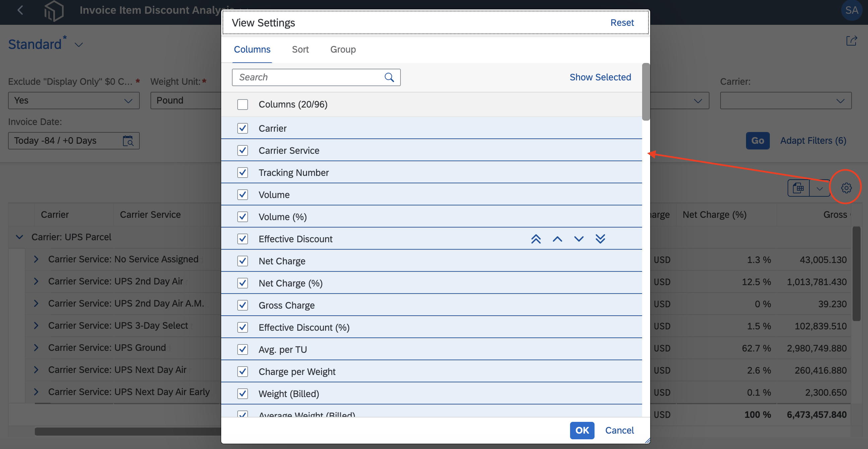Expand Carrier Service: UPS 3-Day Select row
The image size is (868, 449).
(36, 325)
